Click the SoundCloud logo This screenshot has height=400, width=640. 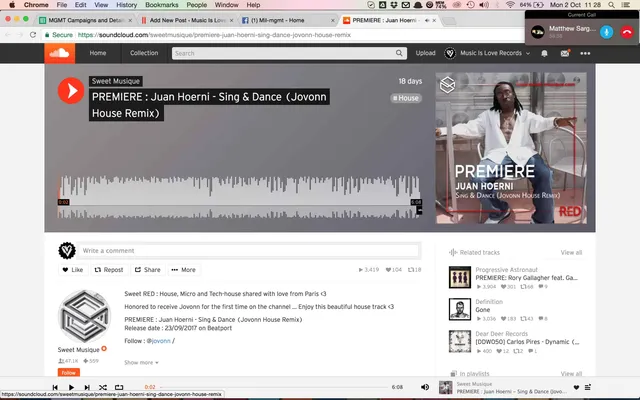[x=60, y=53]
